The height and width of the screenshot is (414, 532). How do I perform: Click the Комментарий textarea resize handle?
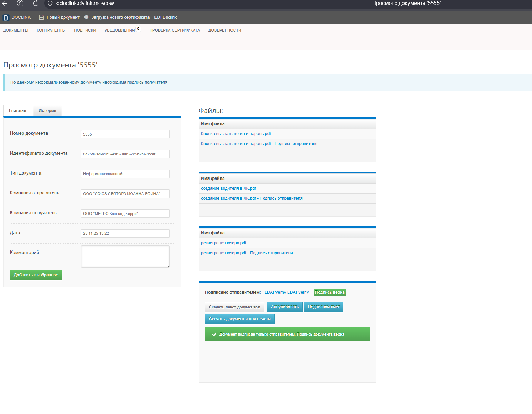(x=168, y=266)
